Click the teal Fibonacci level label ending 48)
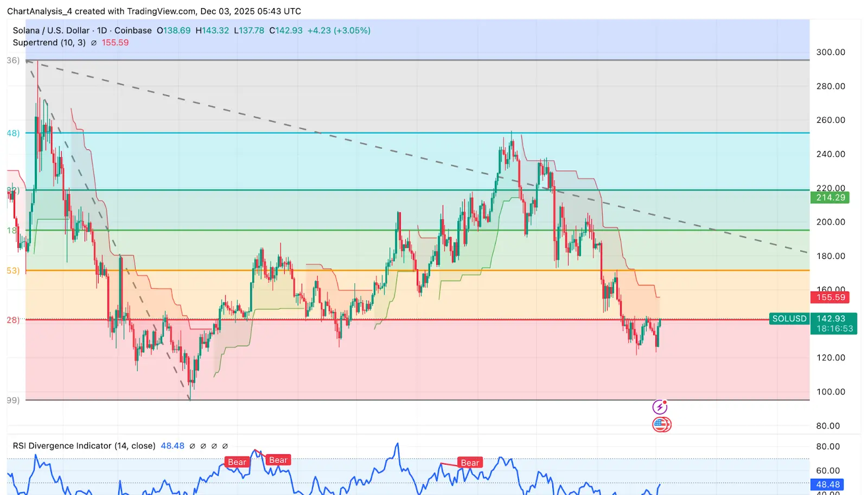The width and height of the screenshot is (868, 495). pyautogui.click(x=13, y=133)
